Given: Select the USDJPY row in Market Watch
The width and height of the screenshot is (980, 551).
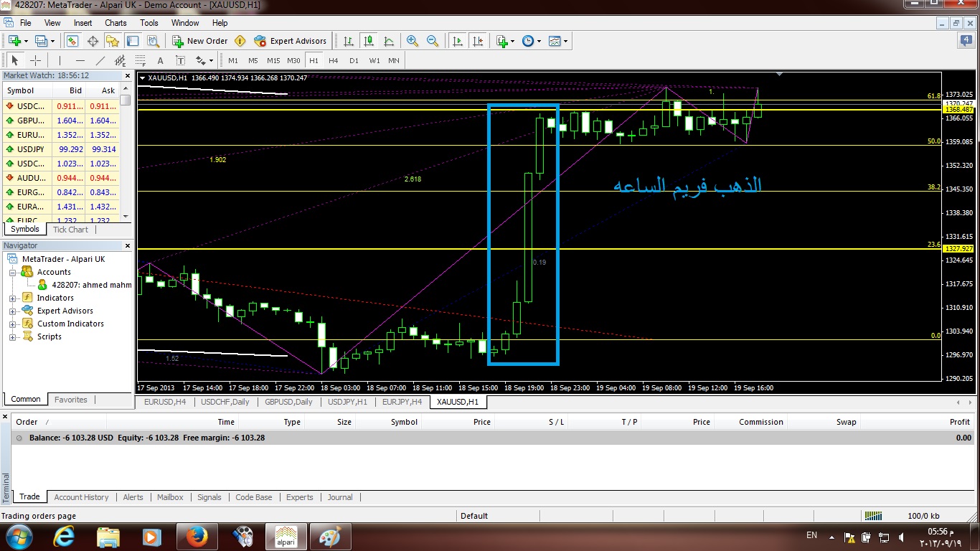Looking at the screenshot, I should tap(60, 149).
